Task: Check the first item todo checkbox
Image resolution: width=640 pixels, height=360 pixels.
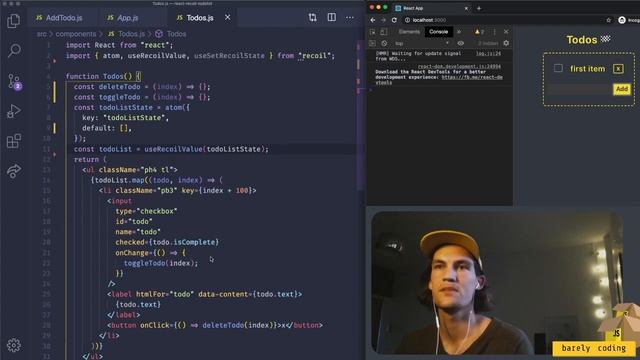Action: pyautogui.click(x=558, y=68)
